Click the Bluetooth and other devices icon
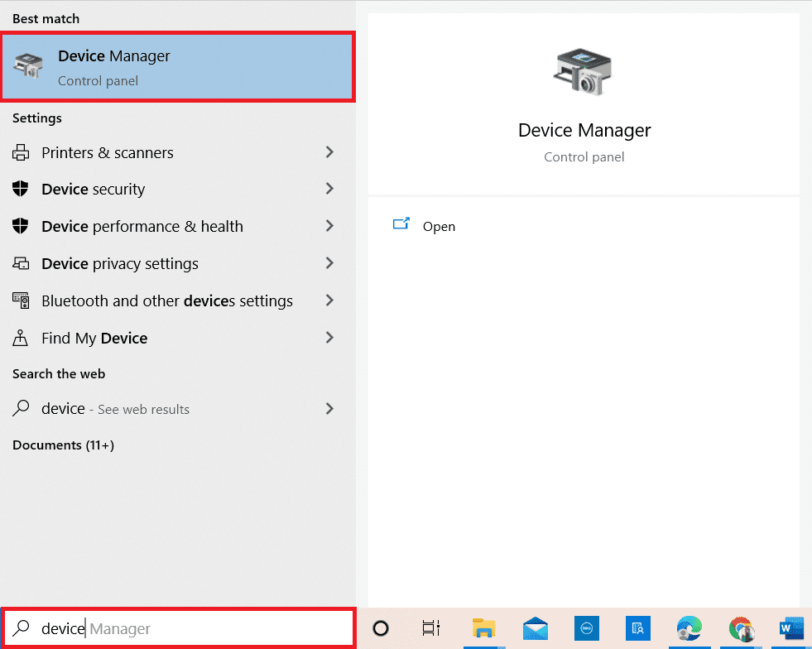Image resolution: width=812 pixels, height=649 pixels. (21, 300)
